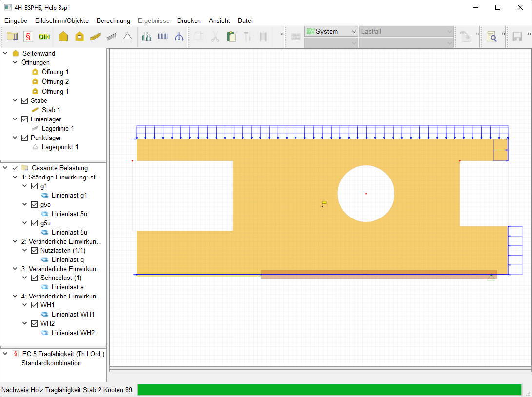Open the System view dropdown
Screen dimensions: 532x397
click(332, 31)
